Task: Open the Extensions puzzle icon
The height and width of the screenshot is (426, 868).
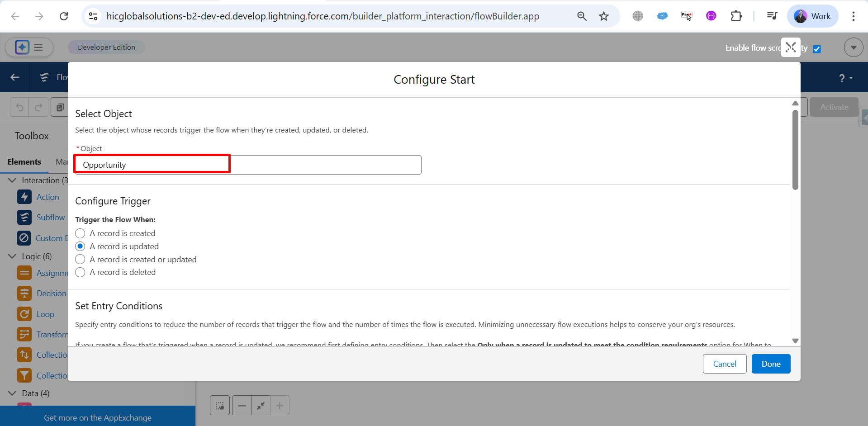Action: tap(736, 16)
